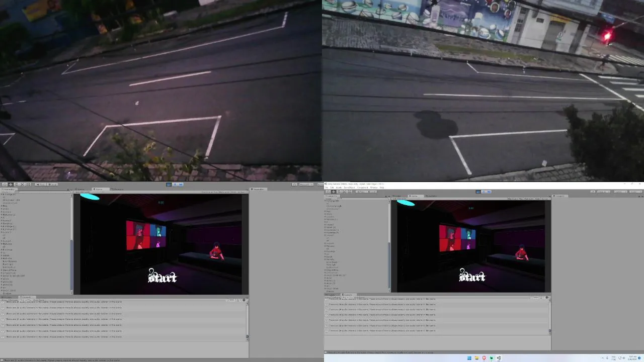
Task: Click the video wall screen in right Game view
Action: [x=457, y=238]
